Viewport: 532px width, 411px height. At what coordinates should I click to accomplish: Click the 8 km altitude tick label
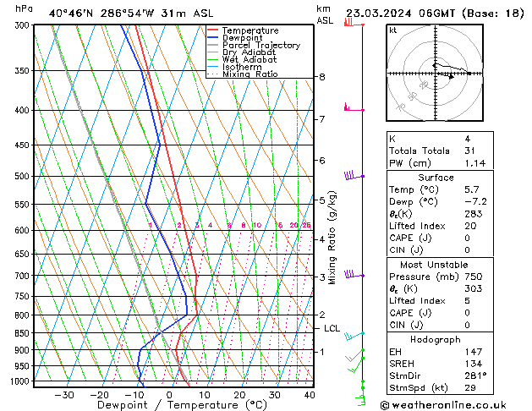tap(322, 77)
